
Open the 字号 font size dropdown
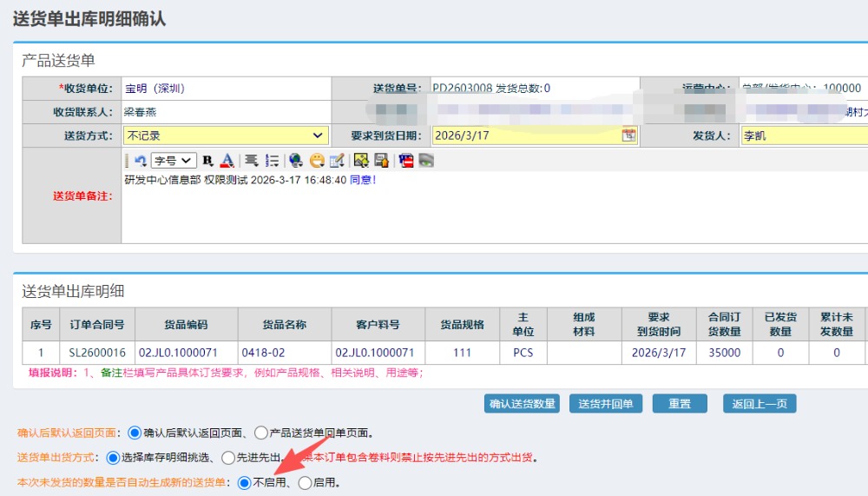[173, 161]
